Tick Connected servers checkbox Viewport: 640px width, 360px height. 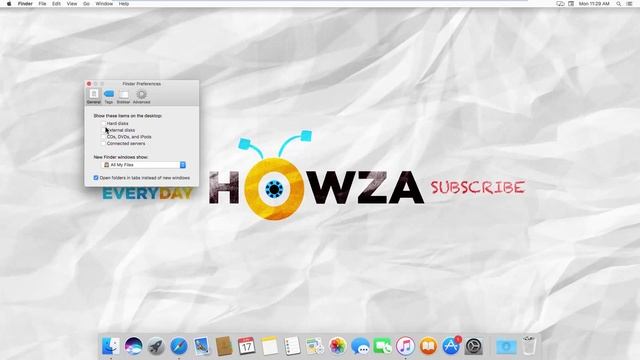[x=103, y=144]
